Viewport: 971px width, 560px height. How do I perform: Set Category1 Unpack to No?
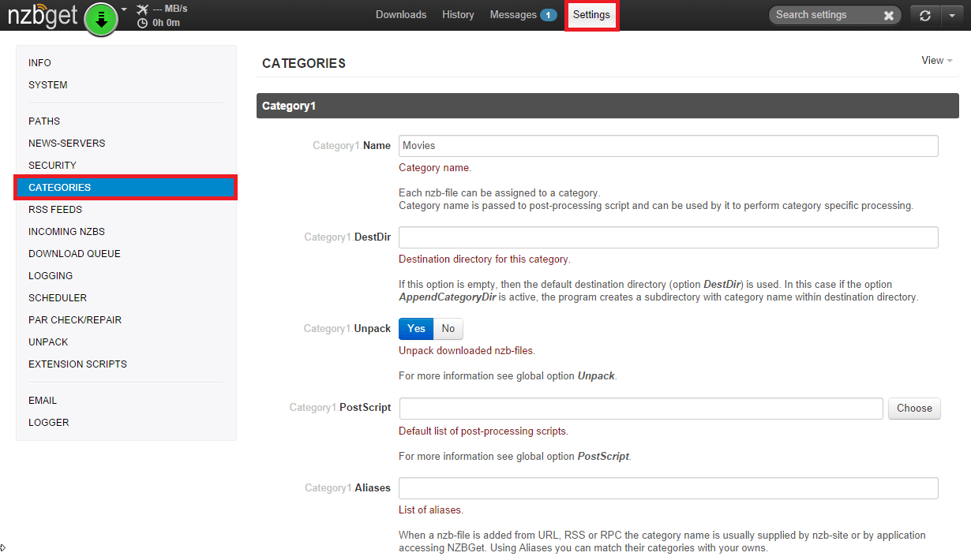point(448,329)
